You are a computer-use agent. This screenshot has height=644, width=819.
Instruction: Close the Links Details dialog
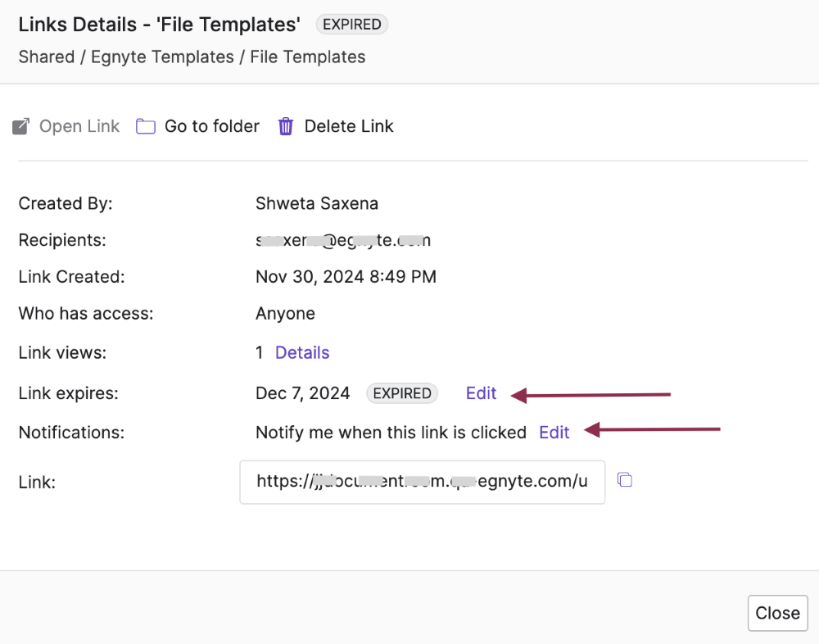tap(777, 613)
